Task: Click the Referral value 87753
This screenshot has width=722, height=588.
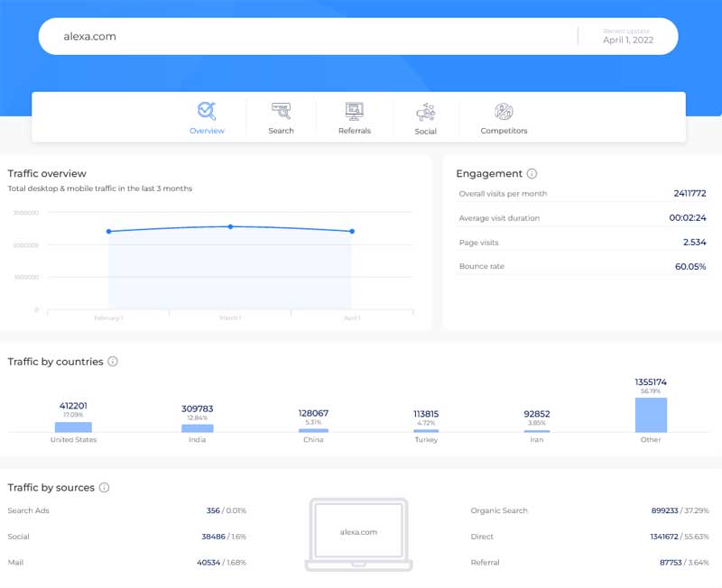Action: (x=671, y=562)
